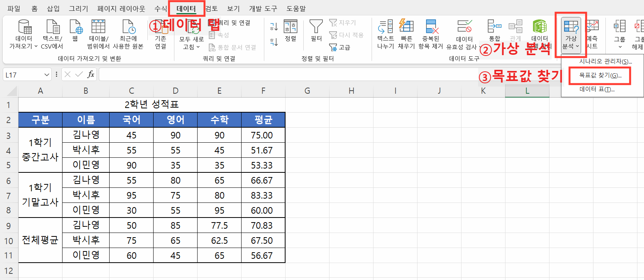
Task: Expand the 그룹 dropdown chevron
Action: (620, 47)
